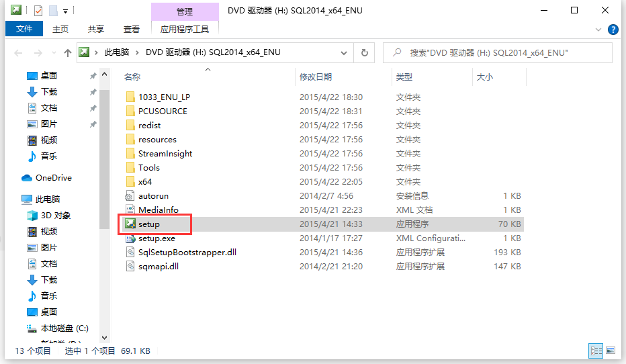Switch to large icons view in status bar
The height and width of the screenshot is (364, 626).
point(611,351)
